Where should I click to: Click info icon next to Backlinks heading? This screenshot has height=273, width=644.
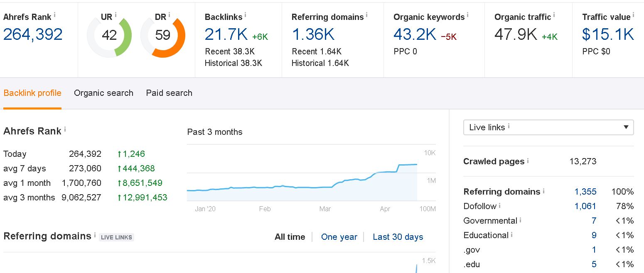click(x=245, y=15)
